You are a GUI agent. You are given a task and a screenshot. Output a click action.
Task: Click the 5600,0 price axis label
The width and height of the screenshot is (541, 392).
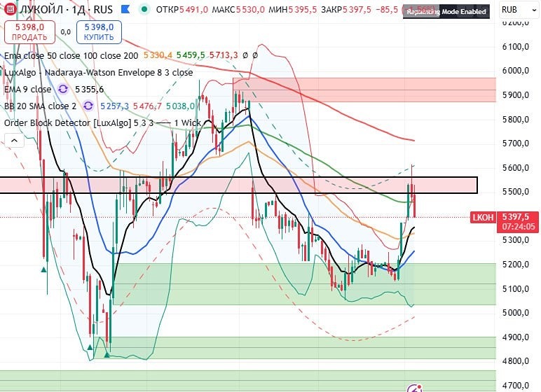[516, 167]
